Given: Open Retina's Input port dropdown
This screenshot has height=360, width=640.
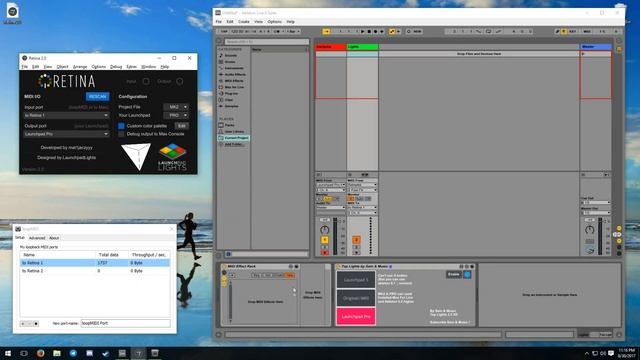Looking at the screenshot, I should [x=66, y=116].
